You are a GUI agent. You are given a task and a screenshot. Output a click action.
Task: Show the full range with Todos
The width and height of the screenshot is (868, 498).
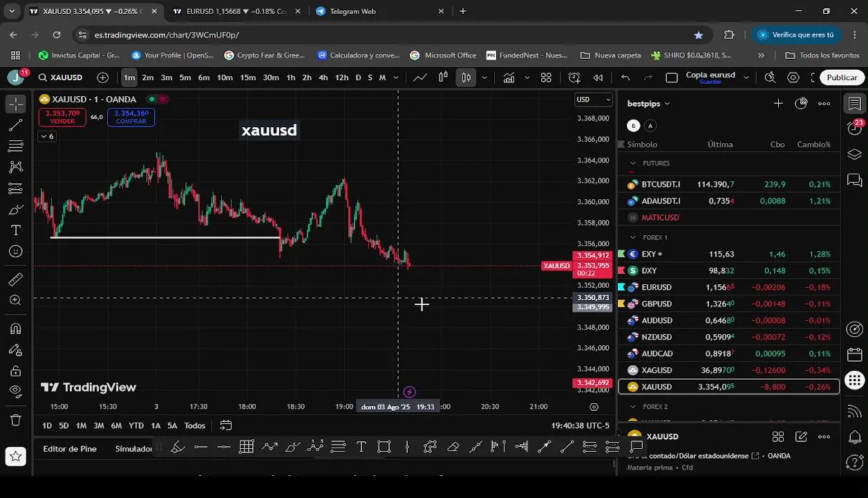194,425
